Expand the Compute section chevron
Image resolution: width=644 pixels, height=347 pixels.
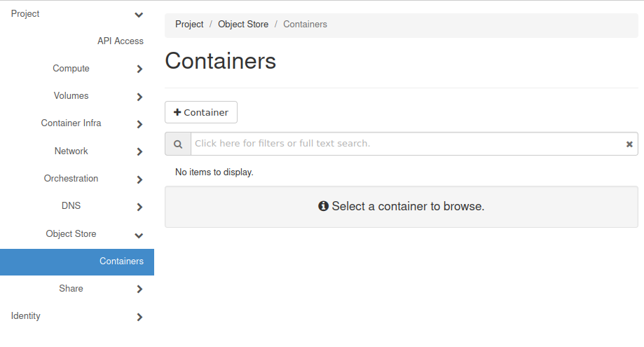click(x=139, y=69)
